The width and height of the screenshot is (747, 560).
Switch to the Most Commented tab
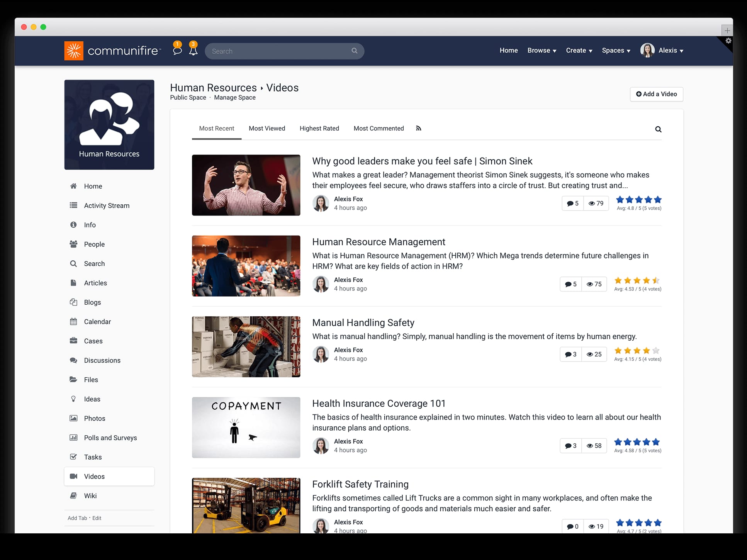click(x=379, y=129)
